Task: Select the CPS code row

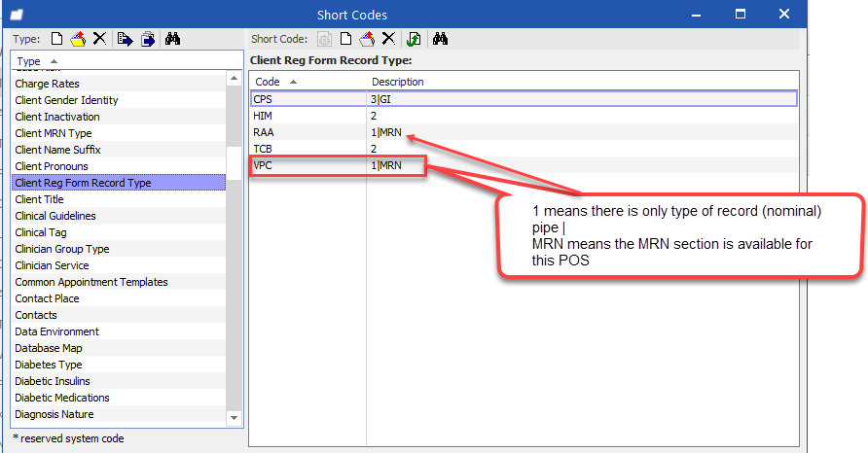Action: click(524, 99)
